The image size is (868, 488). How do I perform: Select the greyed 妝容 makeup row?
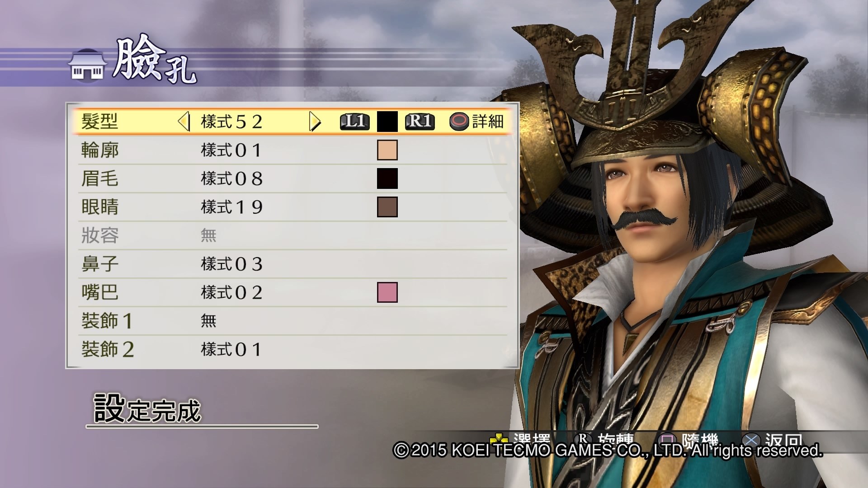tap(292, 235)
